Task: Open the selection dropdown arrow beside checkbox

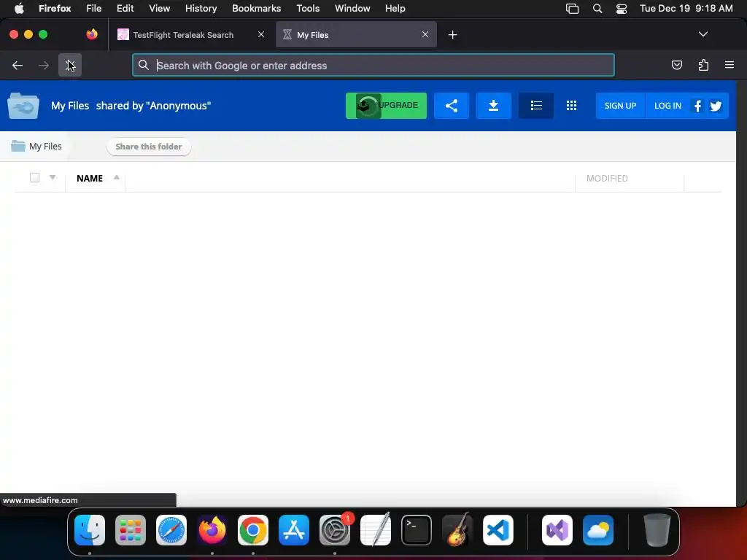Action: click(53, 178)
